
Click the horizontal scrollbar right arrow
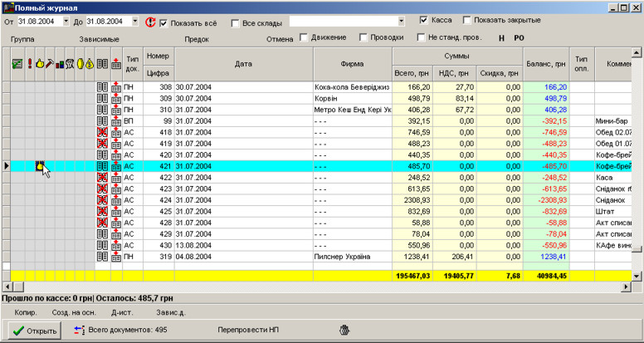625,287
